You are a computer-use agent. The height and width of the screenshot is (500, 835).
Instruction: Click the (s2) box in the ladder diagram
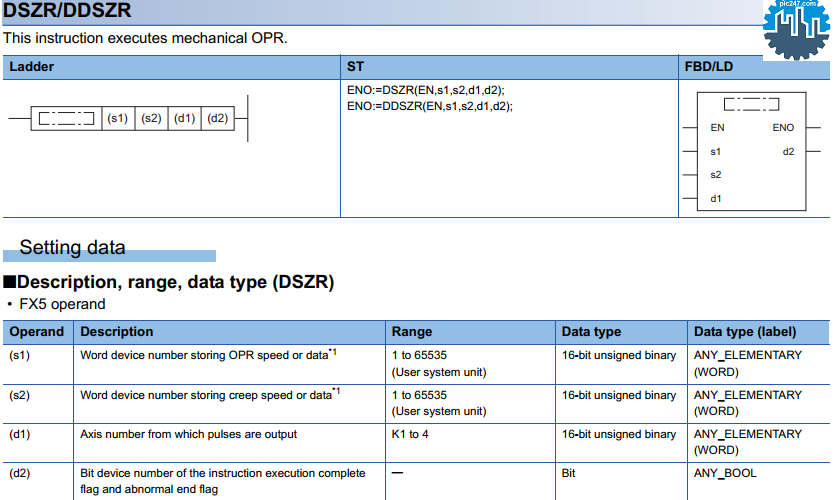[x=151, y=118]
